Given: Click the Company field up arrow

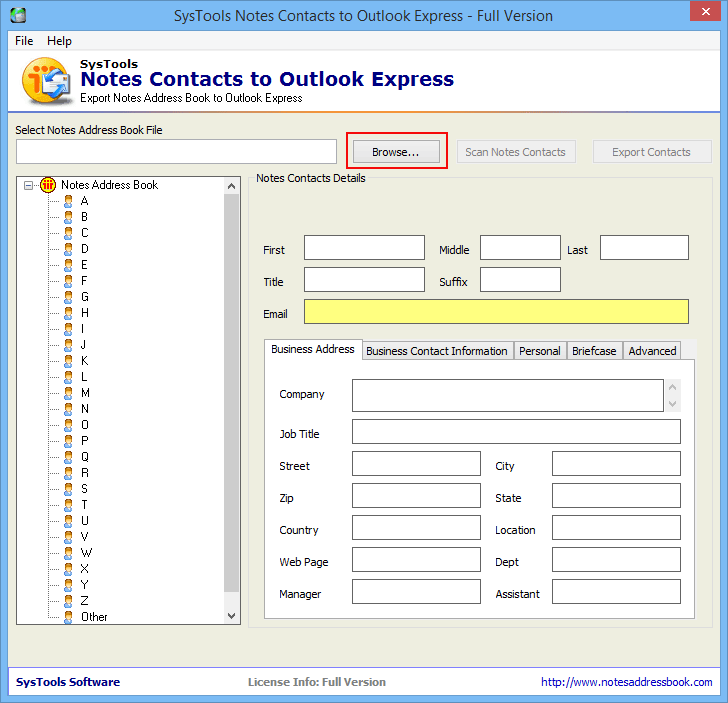Looking at the screenshot, I should point(673,387).
